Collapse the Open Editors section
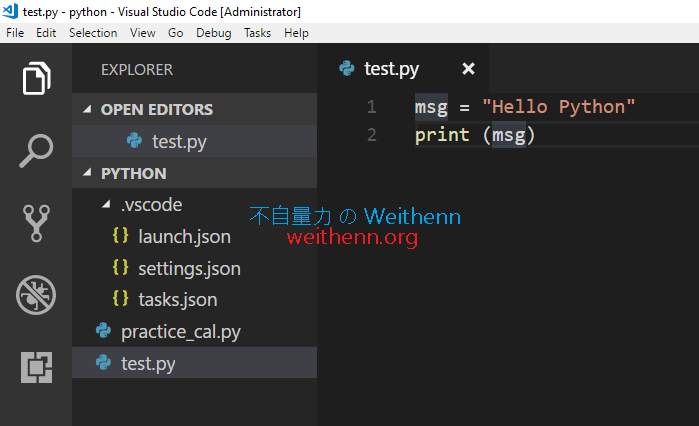Image resolution: width=699 pixels, height=426 pixels. pos(88,110)
